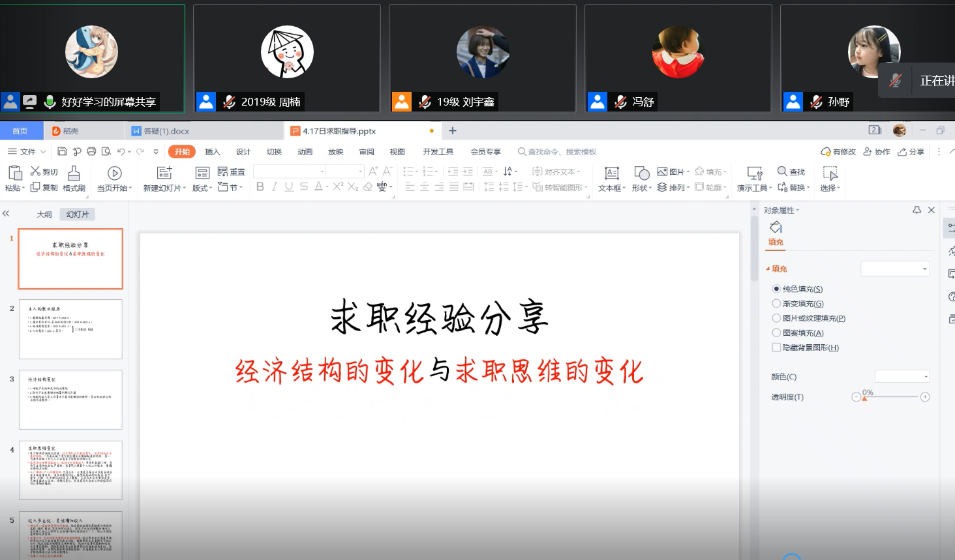Click the save icon in quick toolbar
955x560 pixels.
(62, 152)
